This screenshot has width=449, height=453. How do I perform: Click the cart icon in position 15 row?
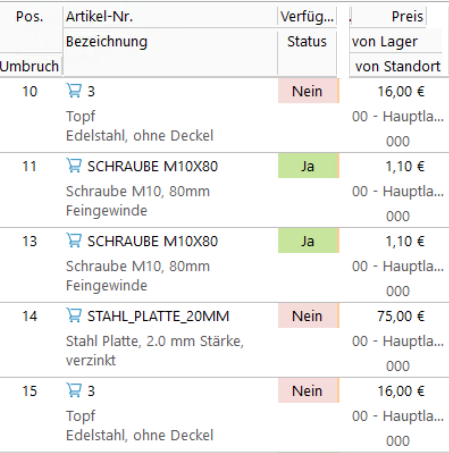(x=74, y=390)
